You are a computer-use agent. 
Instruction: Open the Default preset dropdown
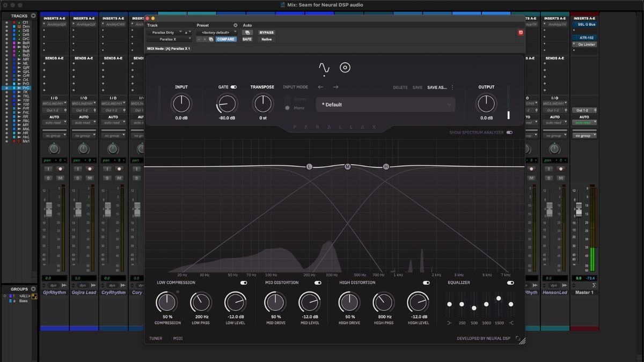385,105
